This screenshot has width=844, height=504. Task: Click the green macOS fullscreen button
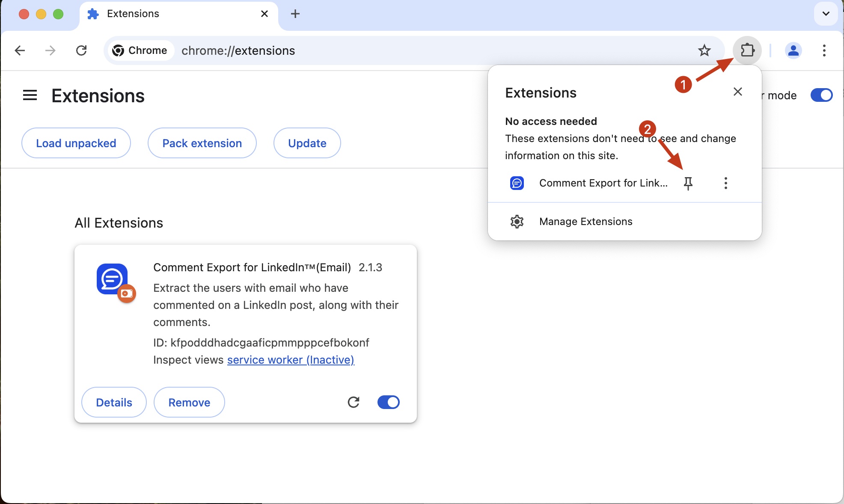pyautogui.click(x=58, y=14)
